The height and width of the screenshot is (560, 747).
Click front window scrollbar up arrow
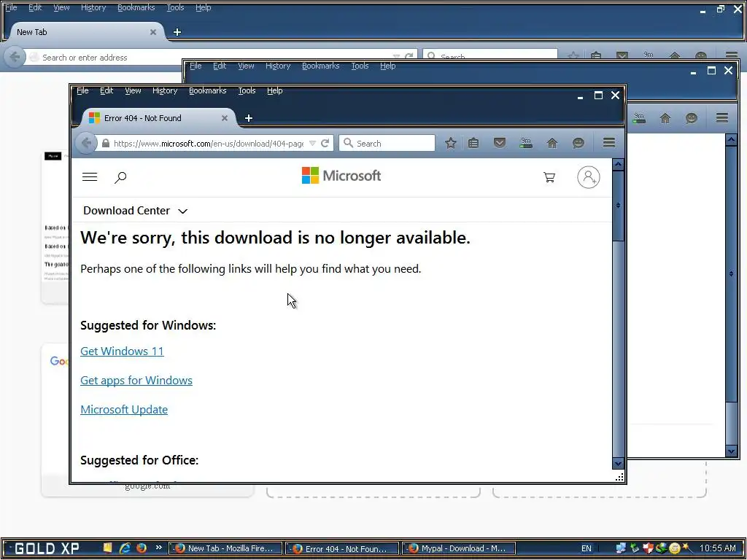click(618, 165)
